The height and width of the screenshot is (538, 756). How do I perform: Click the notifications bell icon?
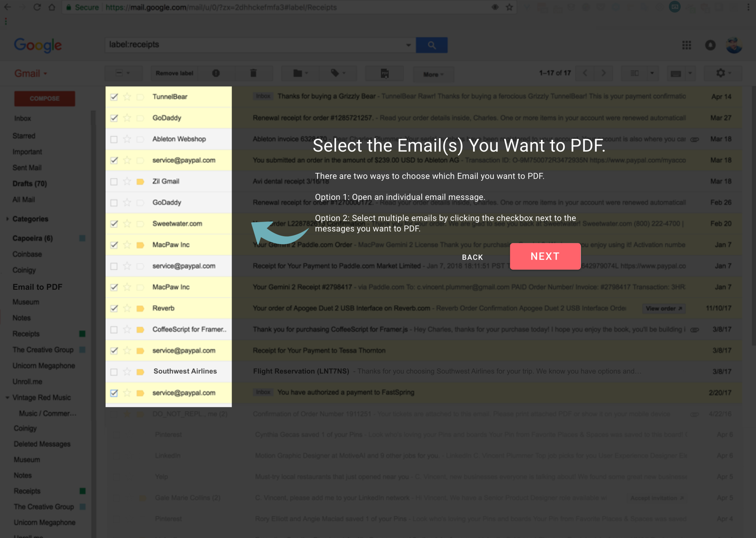pos(710,45)
